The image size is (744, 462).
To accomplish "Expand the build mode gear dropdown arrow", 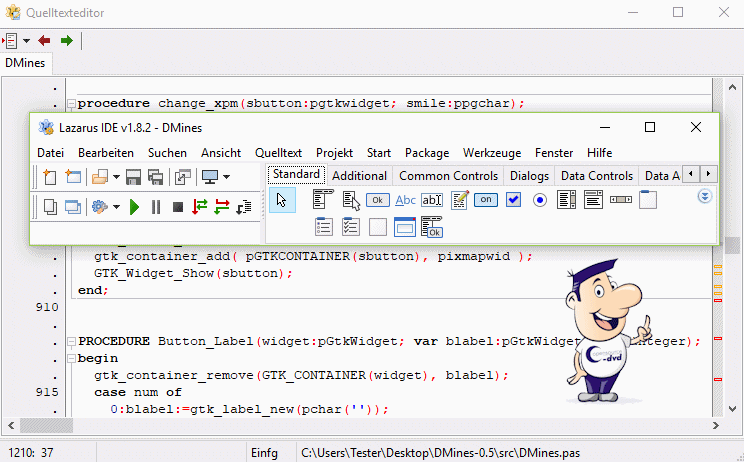I will click(x=116, y=207).
